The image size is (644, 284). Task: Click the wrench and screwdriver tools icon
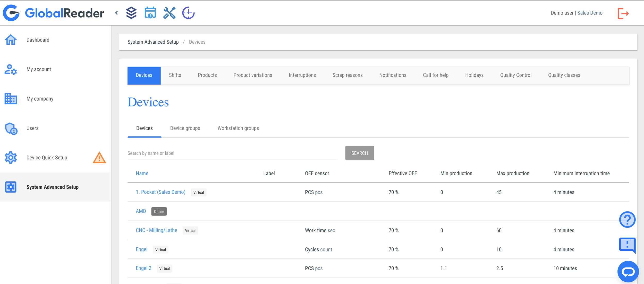pyautogui.click(x=169, y=13)
